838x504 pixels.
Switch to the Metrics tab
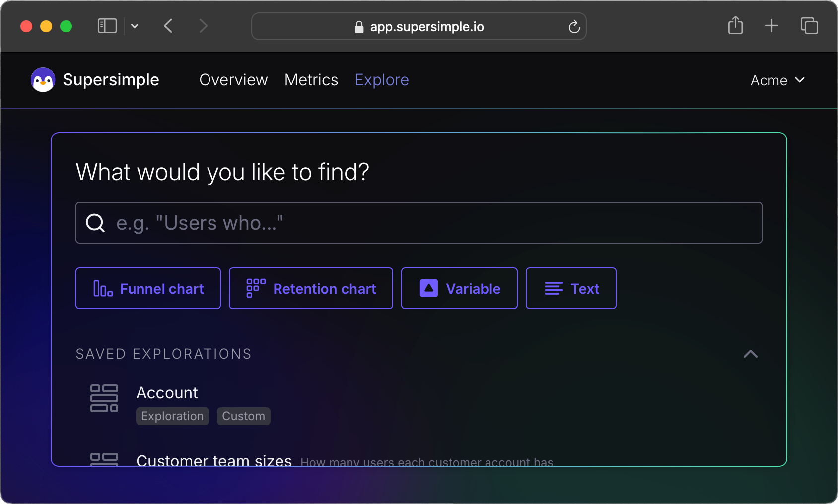311,80
